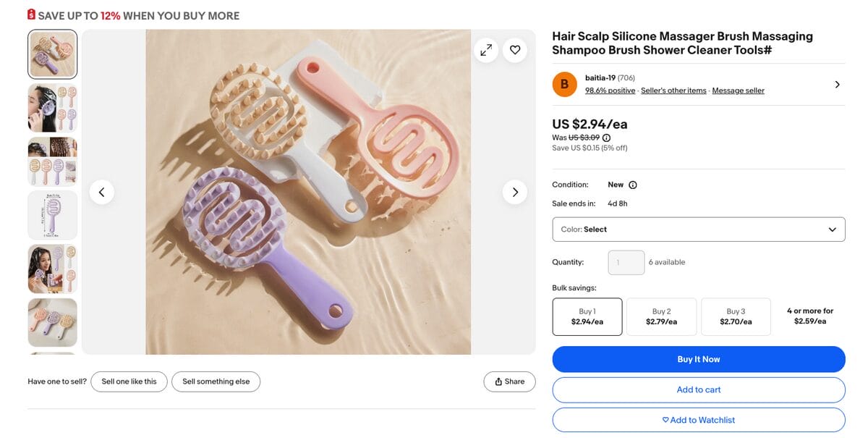The height and width of the screenshot is (438, 868).
Task: Keep Buy 1 pricing selected
Action: pyautogui.click(x=587, y=316)
